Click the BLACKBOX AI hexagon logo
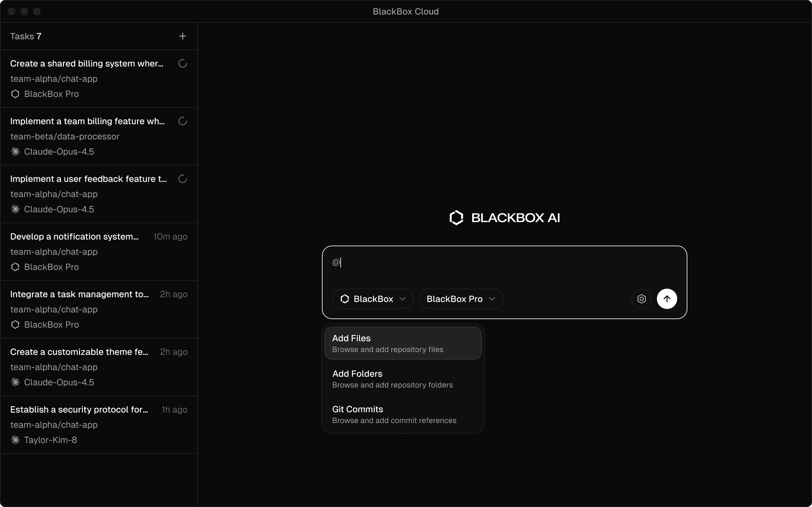Screen dimensions: 812x507 click(456, 218)
